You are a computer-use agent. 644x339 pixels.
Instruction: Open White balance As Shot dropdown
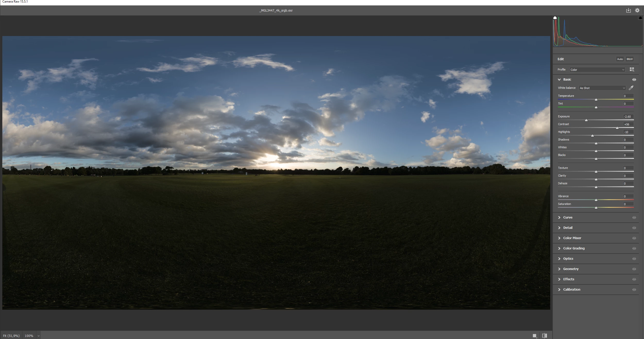tap(602, 88)
